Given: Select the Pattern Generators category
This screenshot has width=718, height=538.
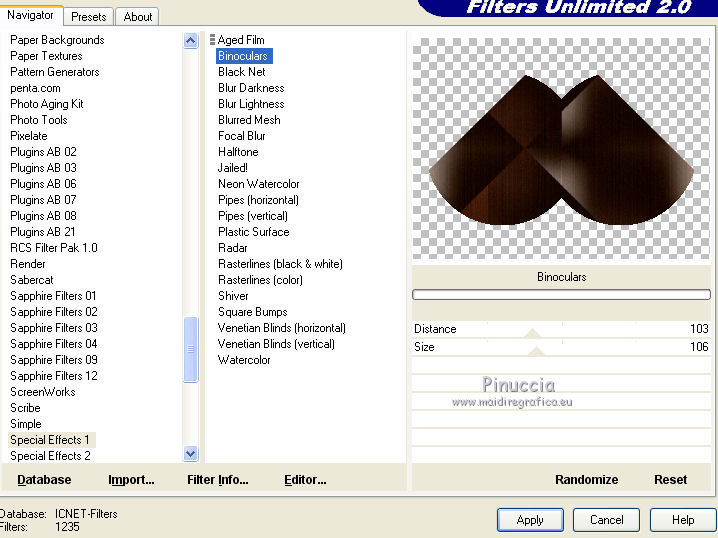Looking at the screenshot, I should pos(54,72).
